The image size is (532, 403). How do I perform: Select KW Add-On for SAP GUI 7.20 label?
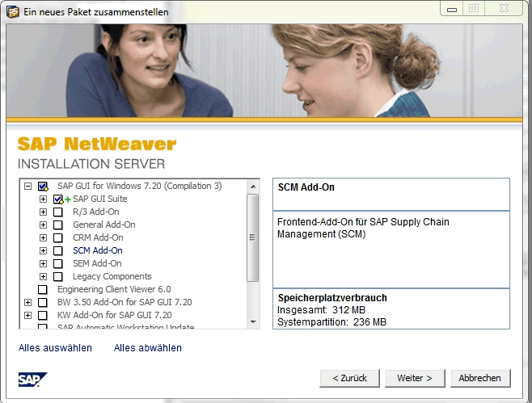(114, 315)
